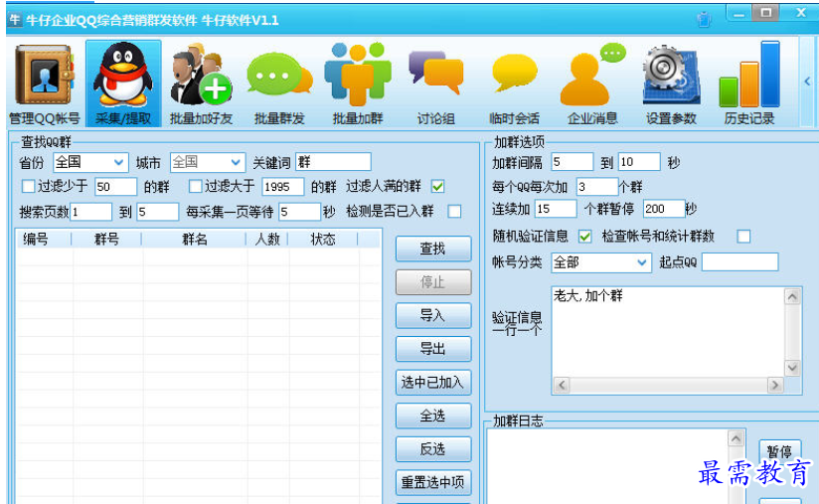The height and width of the screenshot is (504, 819).
Task: Click 验证信息 scrollbar down arrow
Action: [792, 368]
